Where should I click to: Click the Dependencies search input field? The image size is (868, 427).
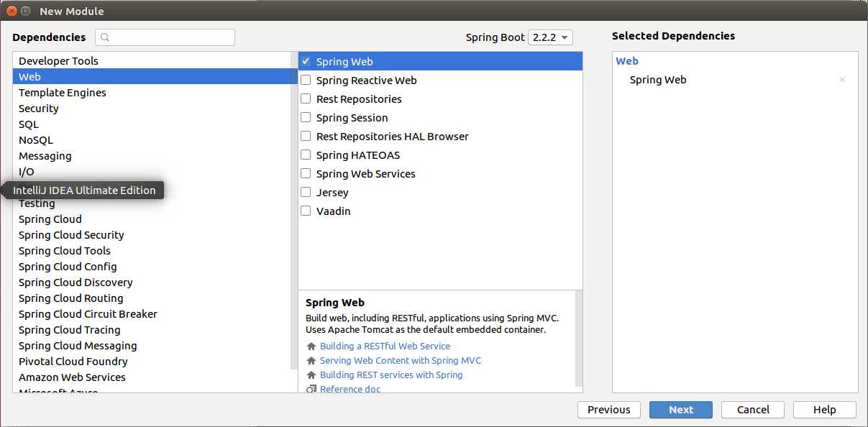click(x=165, y=37)
